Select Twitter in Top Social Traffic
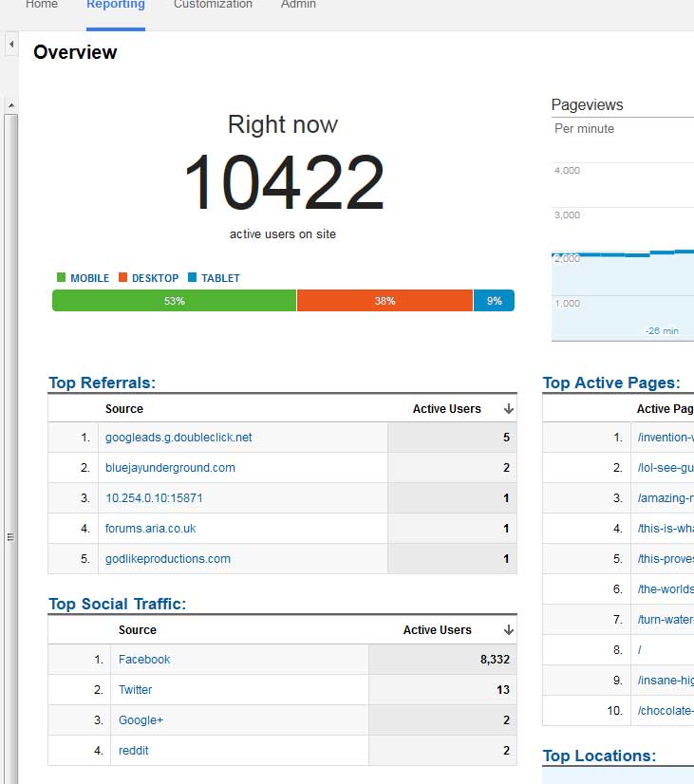 click(x=135, y=690)
